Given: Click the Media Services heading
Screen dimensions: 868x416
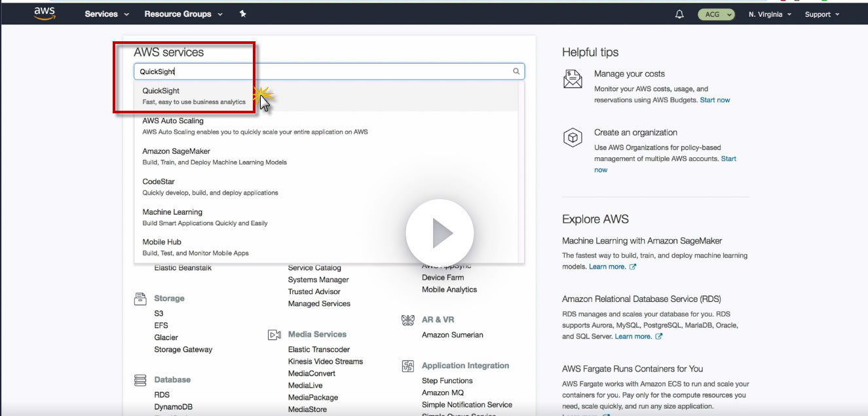Looking at the screenshot, I should tap(317, 334).
